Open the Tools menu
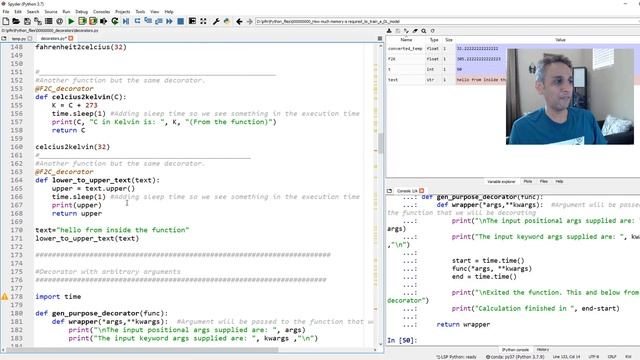Screen dimensions: 640x360 point(140,12)
